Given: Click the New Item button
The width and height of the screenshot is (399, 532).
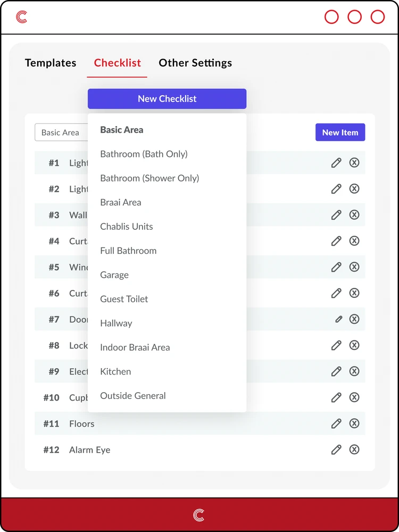Looking at the screenshot, I should click(x=340, y=132).
